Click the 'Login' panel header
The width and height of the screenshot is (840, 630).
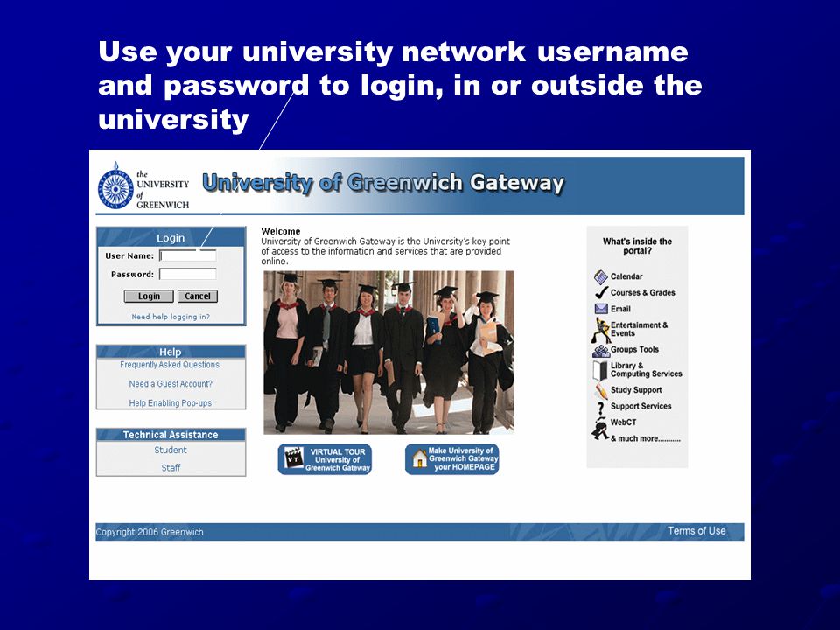point(171,238)
